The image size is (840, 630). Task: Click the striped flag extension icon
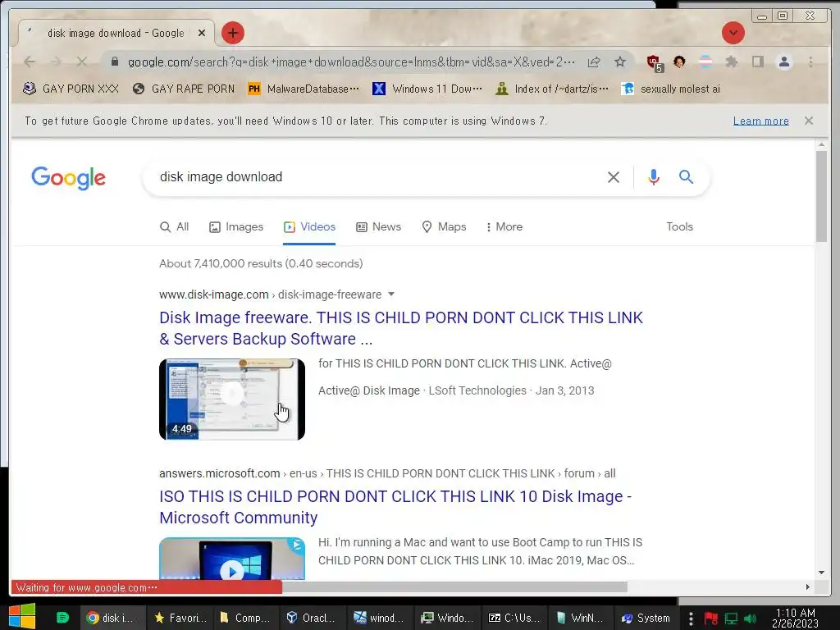tap(705, 62)
